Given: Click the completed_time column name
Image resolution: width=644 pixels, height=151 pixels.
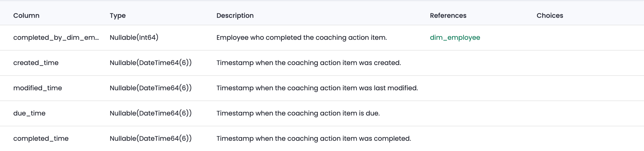Looking at the screenshot, I should (41, 139).
